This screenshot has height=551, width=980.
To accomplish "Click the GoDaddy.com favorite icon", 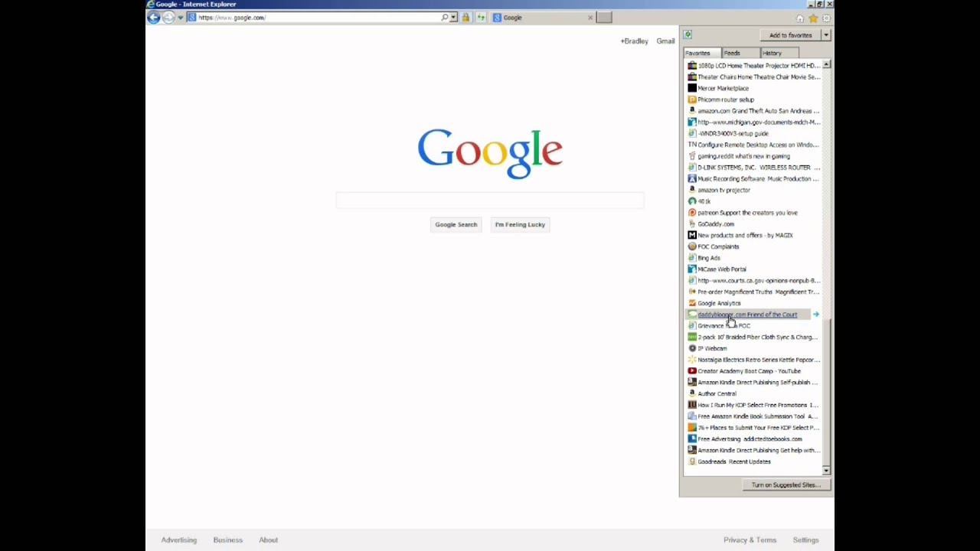I will tap(692, 224).
